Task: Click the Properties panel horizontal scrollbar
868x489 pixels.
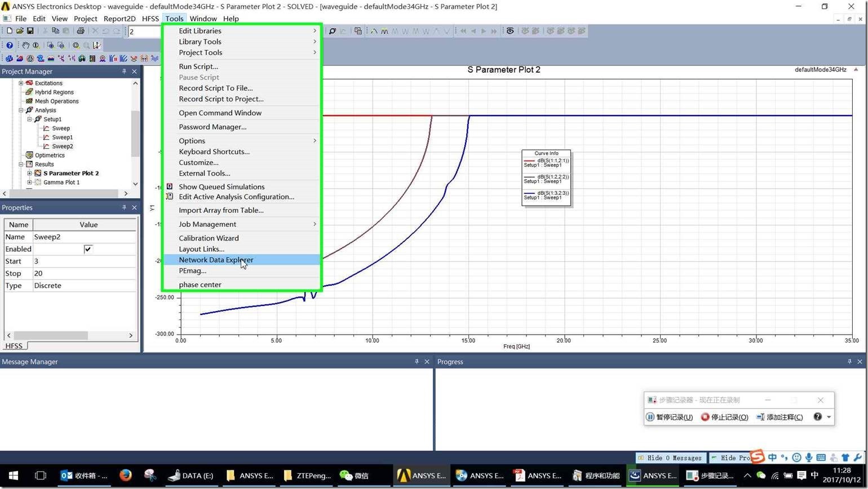Action: pyautogui.click(x=51, y=335)
